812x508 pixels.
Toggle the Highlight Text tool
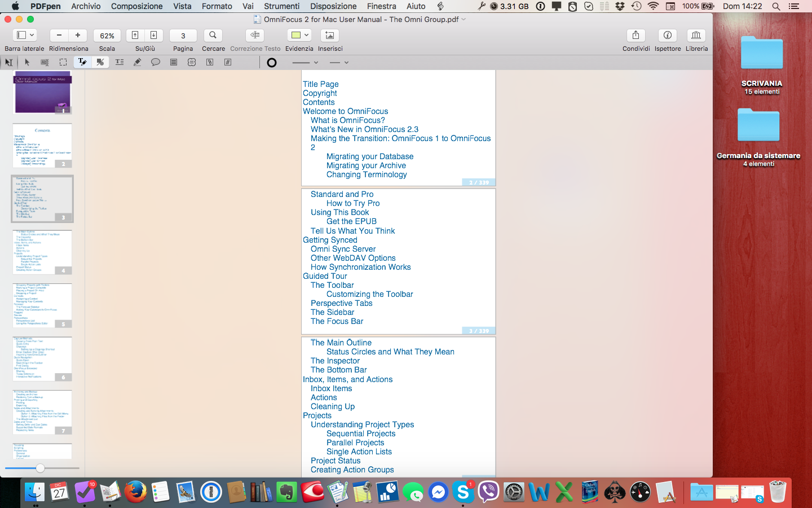[x=82, y=62]
